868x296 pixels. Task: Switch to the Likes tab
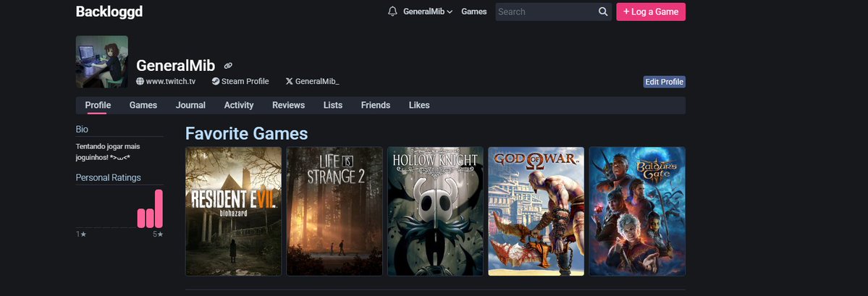(419, 105)
